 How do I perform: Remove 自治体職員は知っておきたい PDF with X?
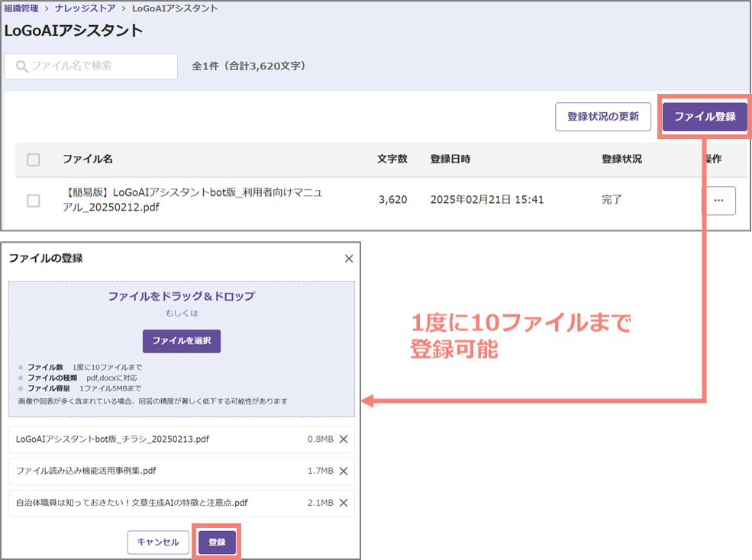(344, 503)
